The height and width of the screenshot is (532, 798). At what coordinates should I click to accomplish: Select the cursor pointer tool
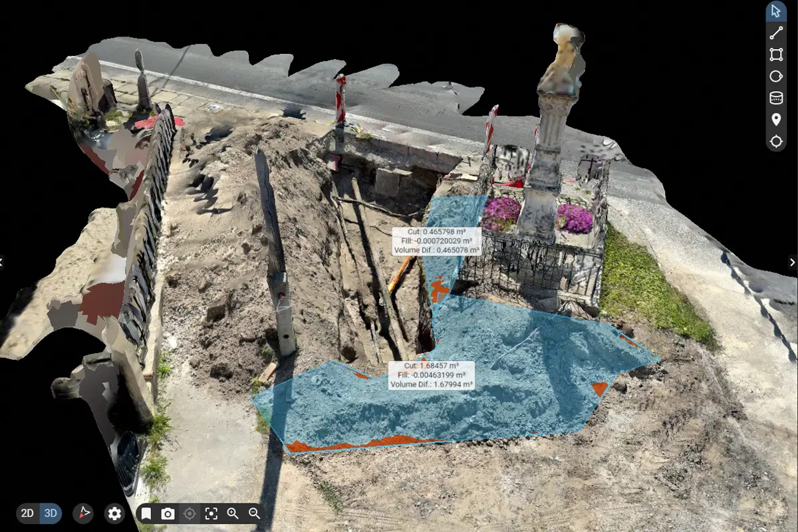776,11
